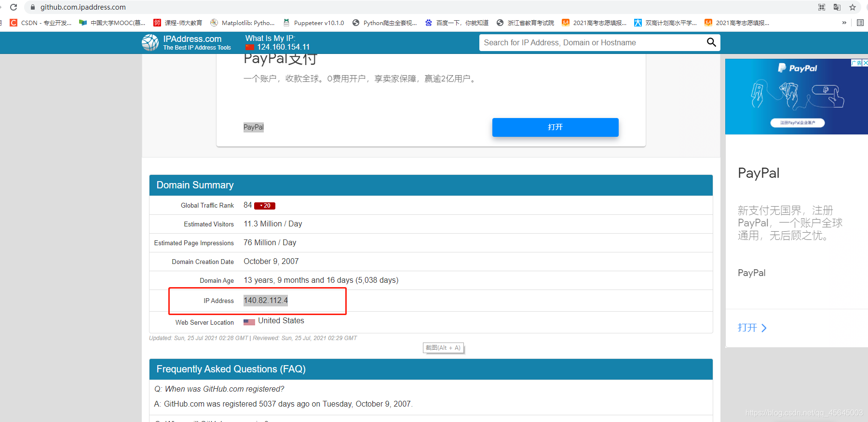Click the 广告 ad info label

pyautogui.click(x=856, y=63)
